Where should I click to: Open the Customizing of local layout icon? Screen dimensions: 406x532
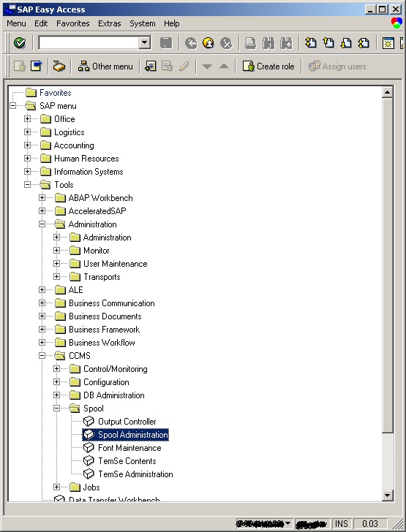point(396,23)
